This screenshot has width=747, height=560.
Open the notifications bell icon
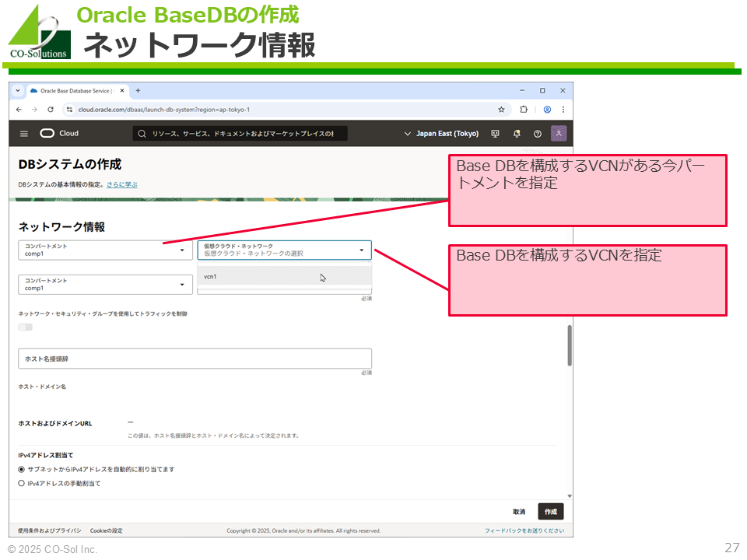[x=517, y=134]
